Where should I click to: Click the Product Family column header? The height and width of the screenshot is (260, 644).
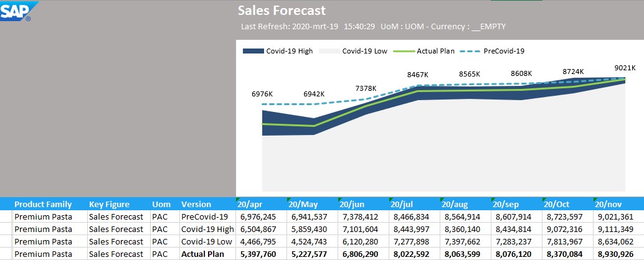coord(50,204)
